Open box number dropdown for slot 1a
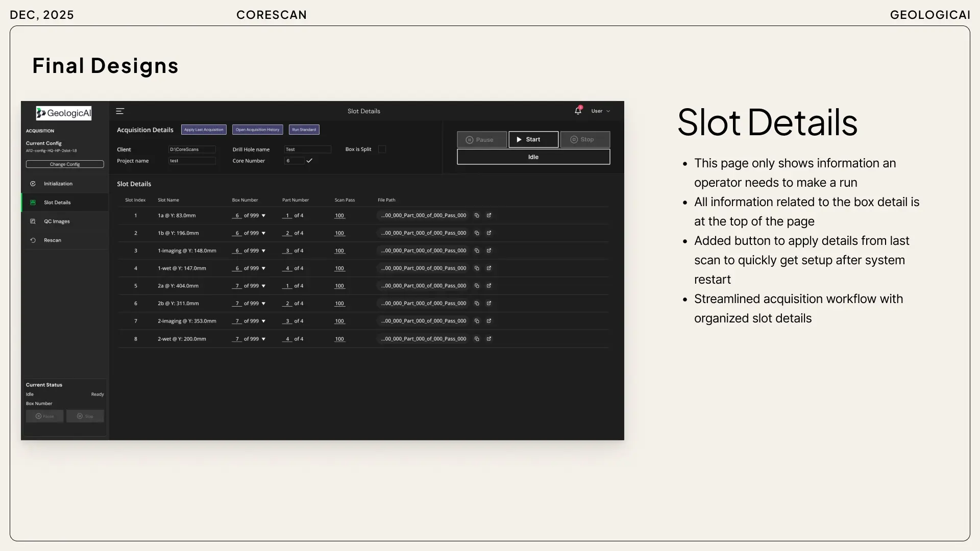The image size is (980, 551). tap(263, 216)
